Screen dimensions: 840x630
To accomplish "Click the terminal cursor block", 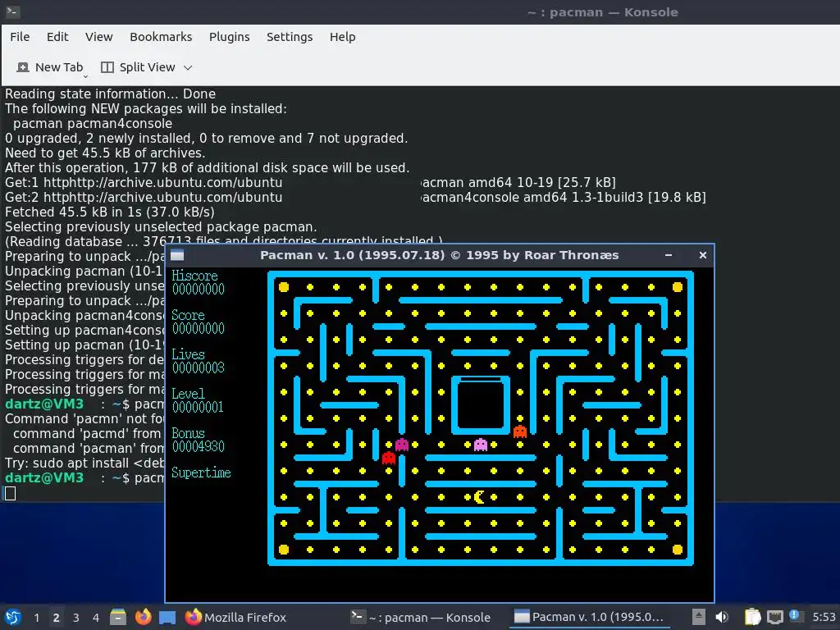I will 10,493.
